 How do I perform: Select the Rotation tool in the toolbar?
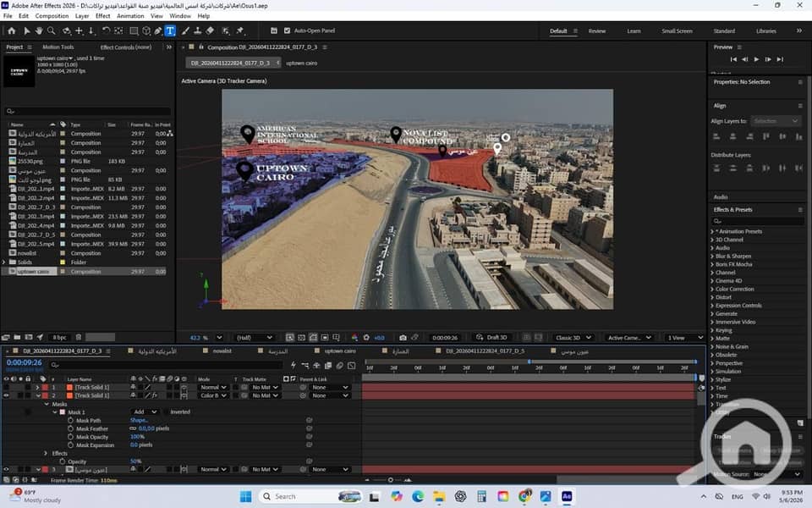106,30
